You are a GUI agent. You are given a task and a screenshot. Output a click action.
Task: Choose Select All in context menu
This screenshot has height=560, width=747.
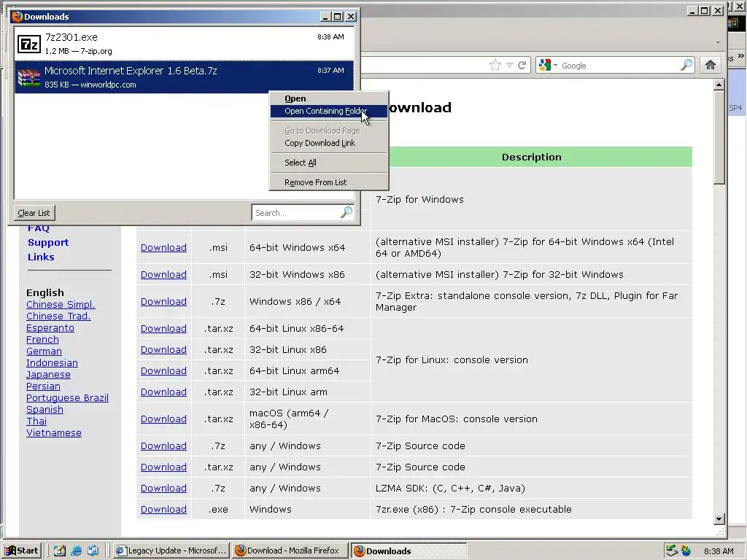(329, 163)
